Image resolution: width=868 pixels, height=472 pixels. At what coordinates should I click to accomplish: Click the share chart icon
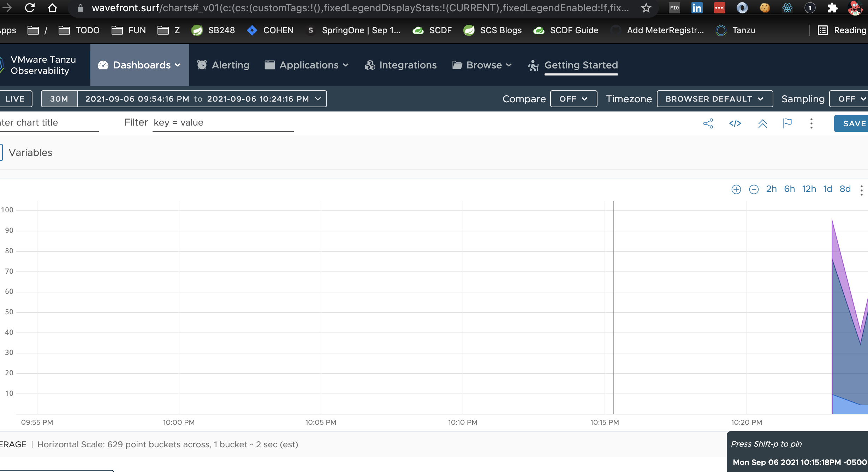coord(708,123)
